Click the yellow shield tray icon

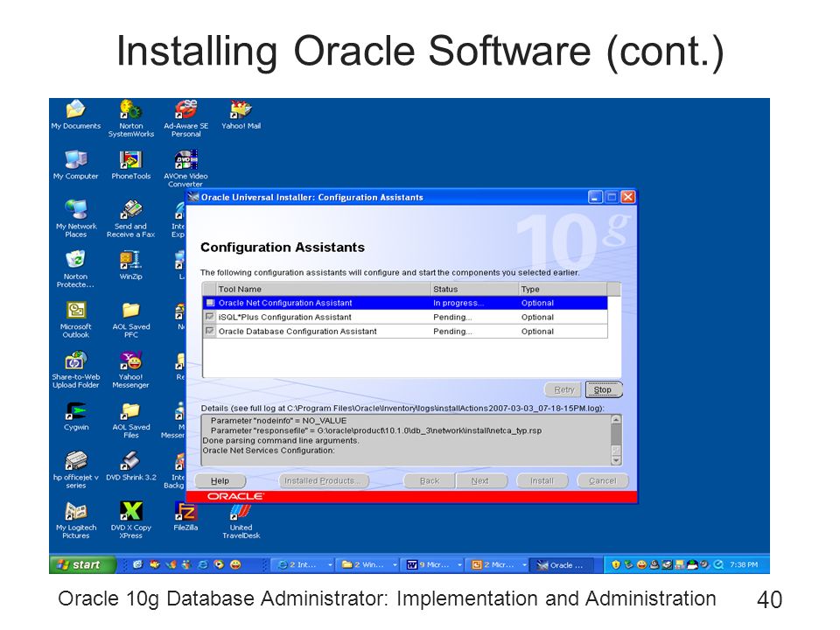pyautogui.click(x=615, y=564)
